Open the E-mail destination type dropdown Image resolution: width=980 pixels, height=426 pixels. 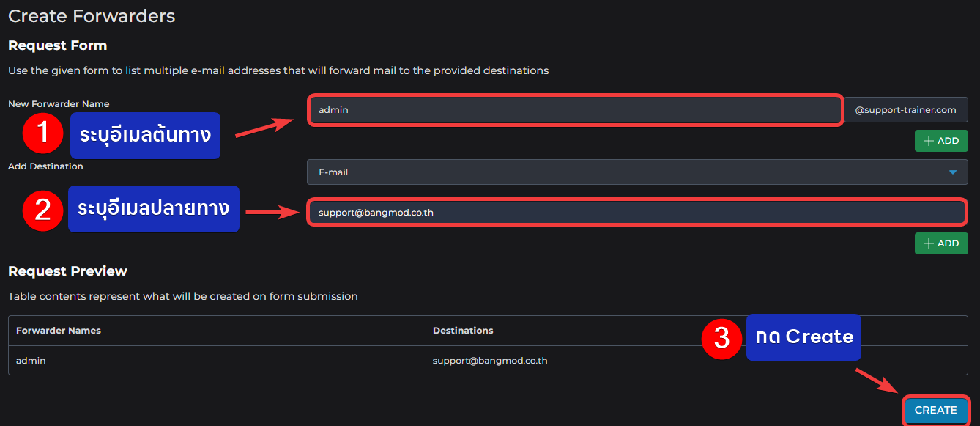(x=637, y=172)
